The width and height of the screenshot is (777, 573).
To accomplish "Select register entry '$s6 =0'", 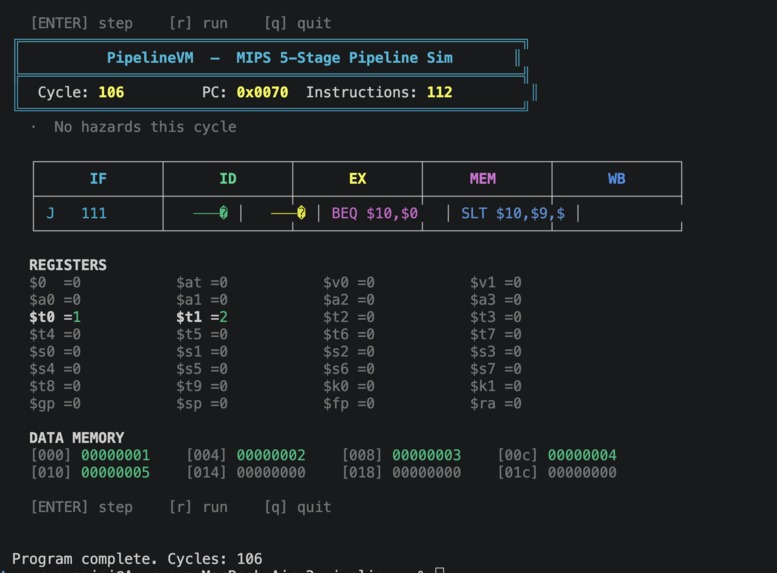I will tap(349, 369).
